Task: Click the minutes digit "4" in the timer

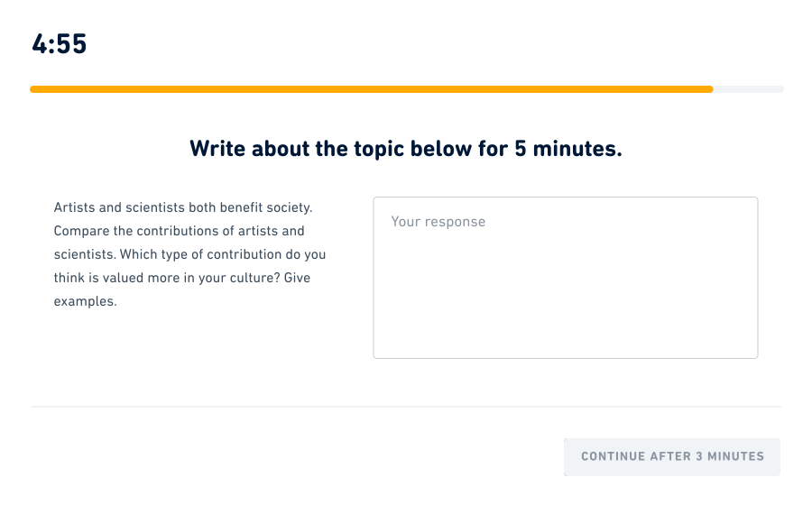Action: 39,44
